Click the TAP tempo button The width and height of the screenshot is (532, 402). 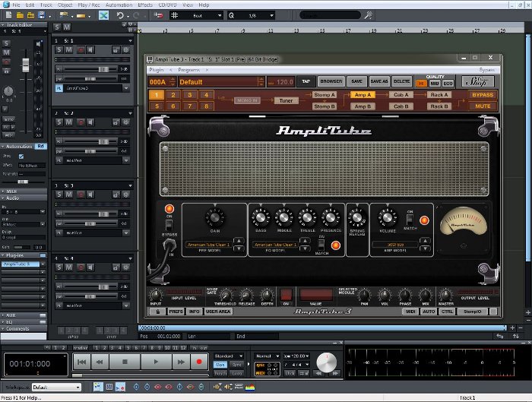click(x=306, y=81)
